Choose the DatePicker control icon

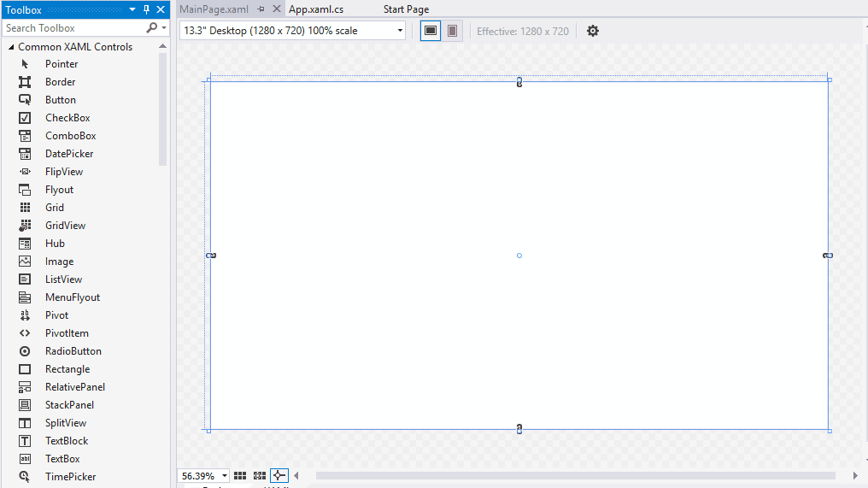25,154
